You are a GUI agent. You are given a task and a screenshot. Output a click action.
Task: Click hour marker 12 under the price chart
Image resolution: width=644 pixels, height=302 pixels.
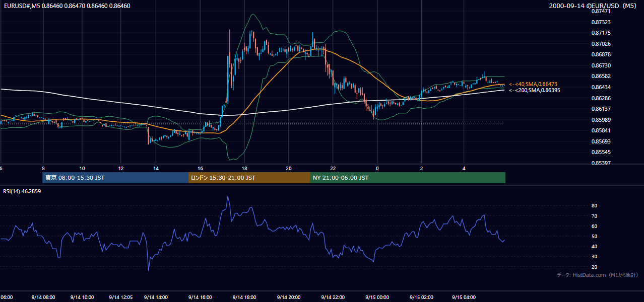(x=121, y=168)
